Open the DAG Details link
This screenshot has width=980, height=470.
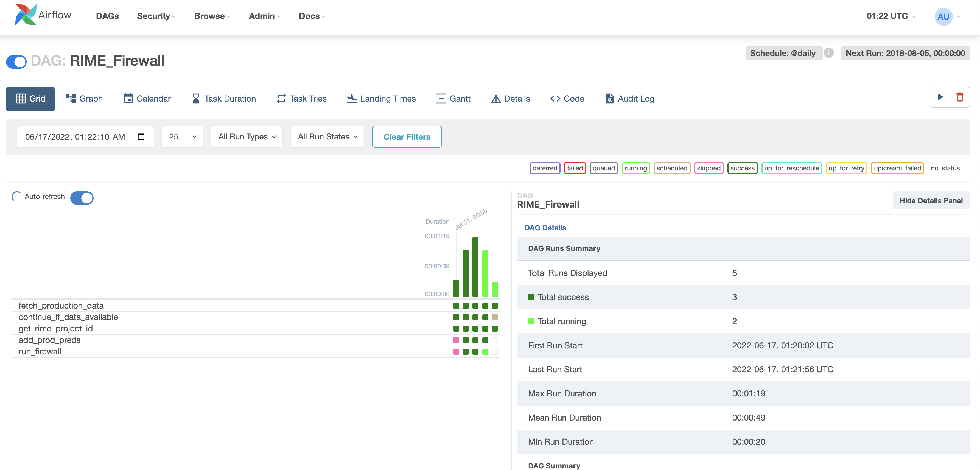click(545, 228)
